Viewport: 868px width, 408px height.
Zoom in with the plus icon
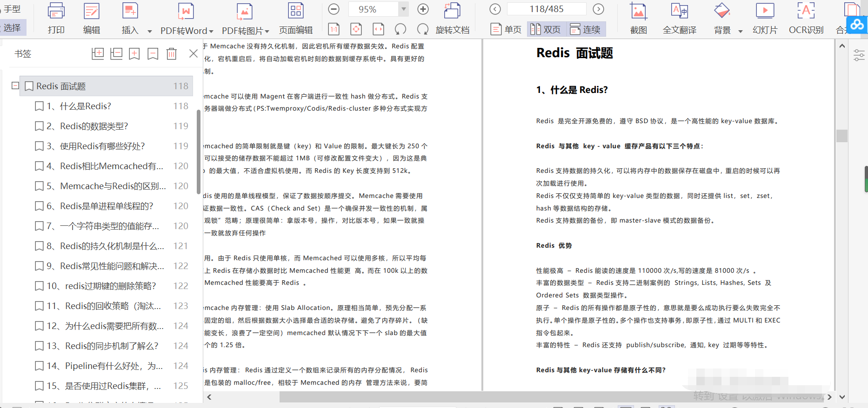[423, 9]
